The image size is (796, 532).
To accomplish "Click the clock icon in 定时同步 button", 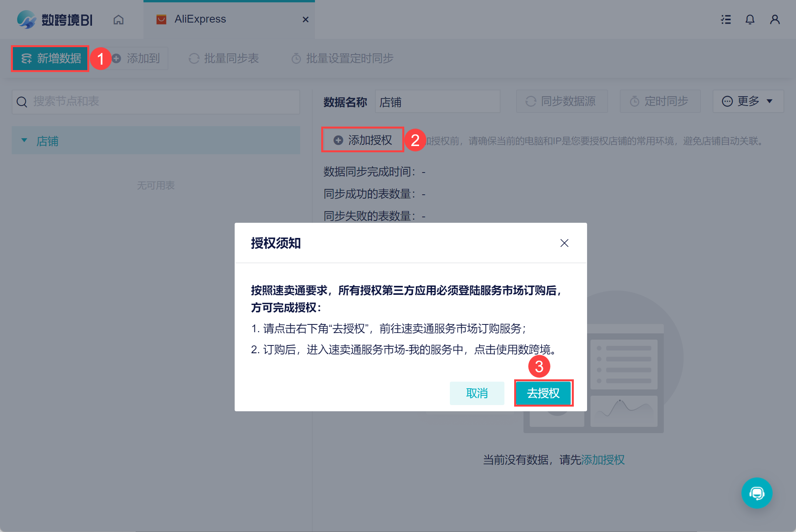I will [634, 101].
